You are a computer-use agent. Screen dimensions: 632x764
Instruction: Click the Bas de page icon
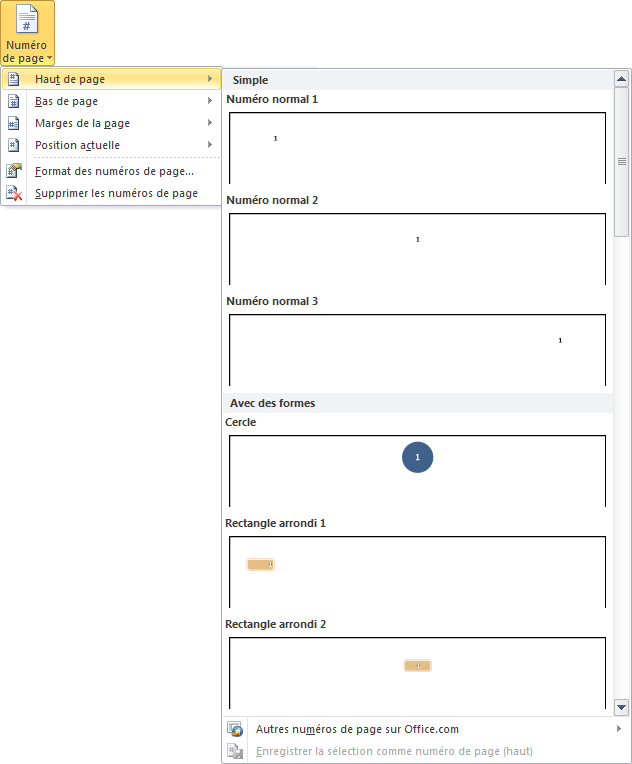click(x=13, y=101)
